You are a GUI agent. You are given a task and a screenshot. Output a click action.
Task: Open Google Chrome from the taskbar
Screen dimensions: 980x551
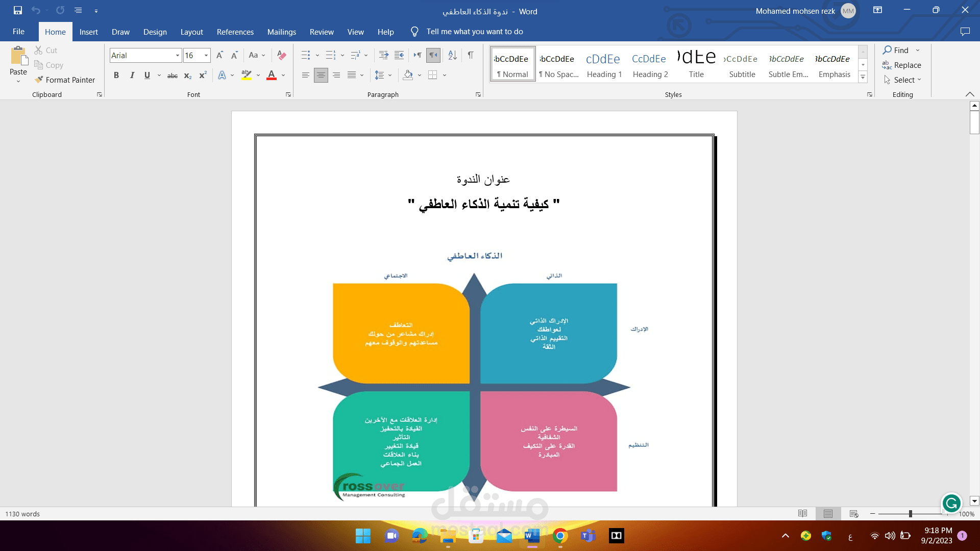click(560, 536)
